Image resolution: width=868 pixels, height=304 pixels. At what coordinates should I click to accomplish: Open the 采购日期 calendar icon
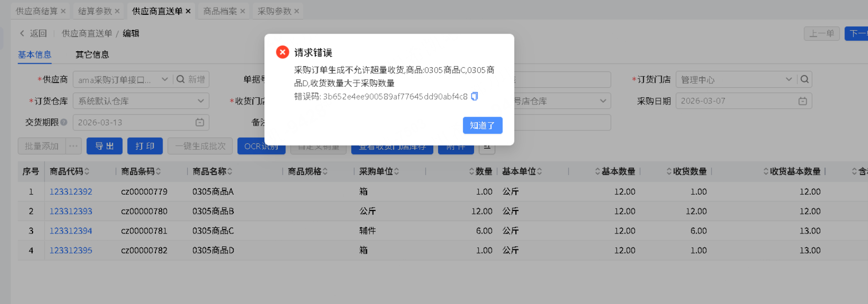tap(803, 101)
